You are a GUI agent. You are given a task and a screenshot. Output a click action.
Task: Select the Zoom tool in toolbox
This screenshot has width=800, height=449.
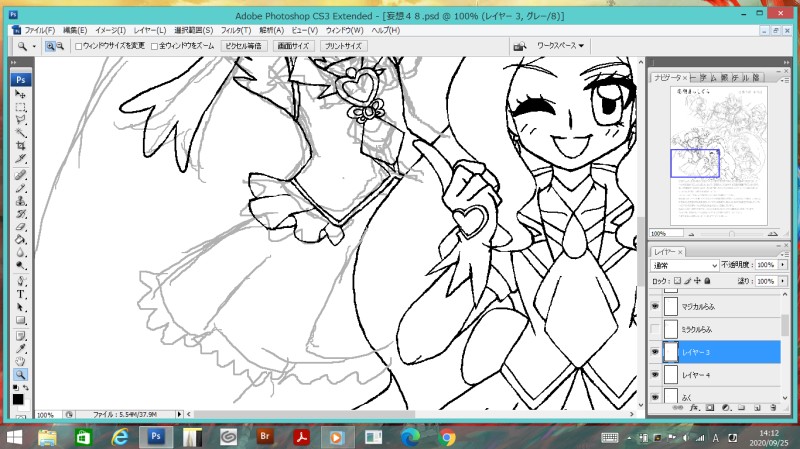click(x=20, y=375)
